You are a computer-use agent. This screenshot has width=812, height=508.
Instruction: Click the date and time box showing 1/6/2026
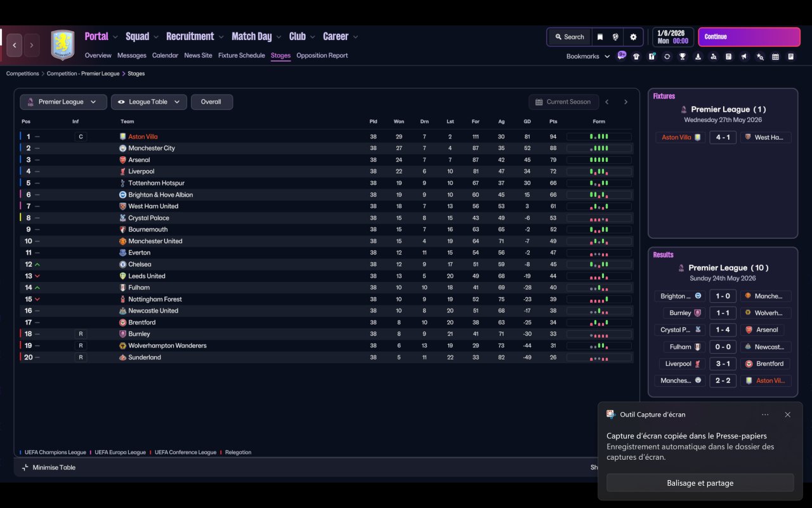(672, 37)
